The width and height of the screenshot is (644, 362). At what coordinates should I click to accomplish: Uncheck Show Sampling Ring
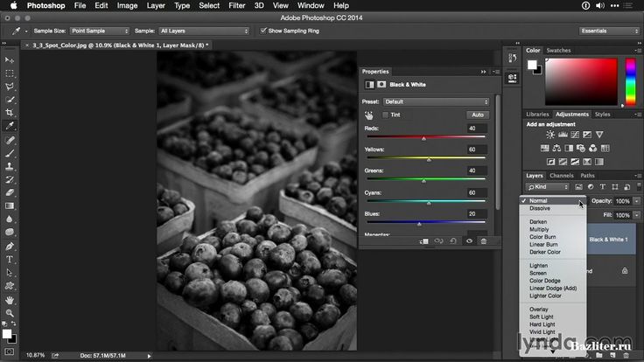pos(264,31)
